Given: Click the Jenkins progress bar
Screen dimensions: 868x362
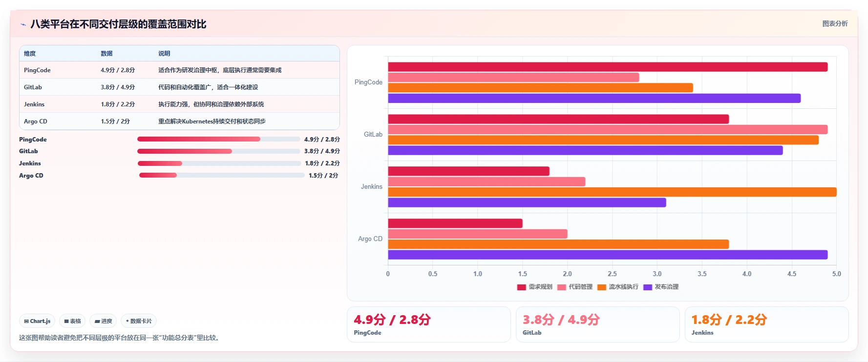Looking at the screenshot, I should tap(219, 163).
